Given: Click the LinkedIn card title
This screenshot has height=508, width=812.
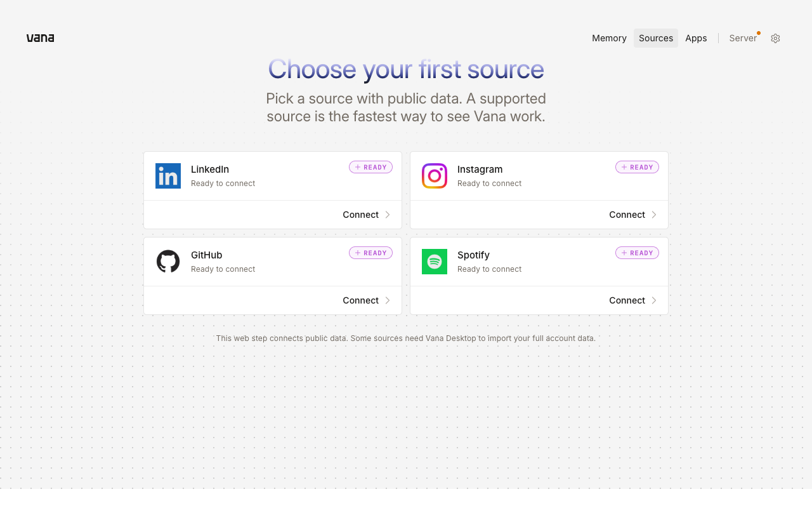Looking at the screenshot, I should (210, 170).
